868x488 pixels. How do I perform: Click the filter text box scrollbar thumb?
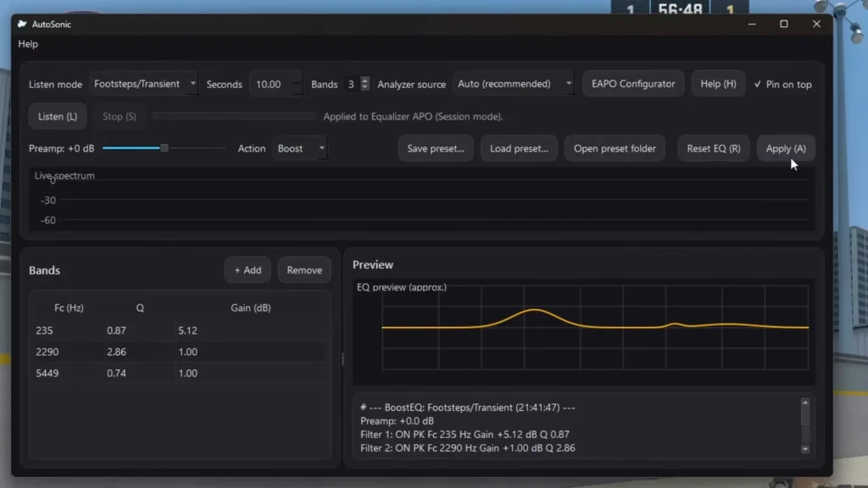click(805, 417)
